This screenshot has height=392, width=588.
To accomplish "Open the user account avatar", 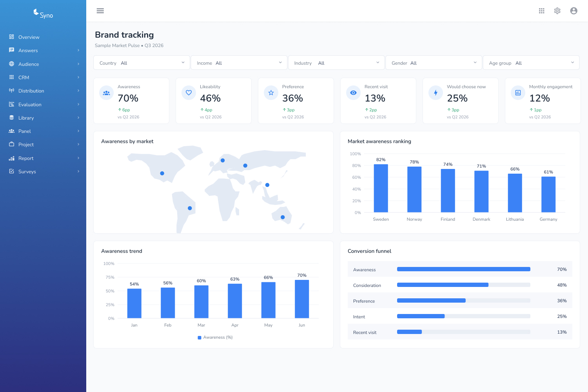I will point(574,11).
